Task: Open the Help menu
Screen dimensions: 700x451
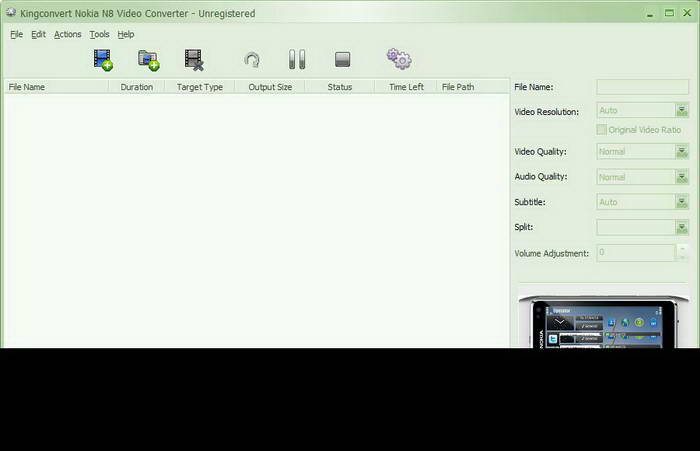Action: tap(126, 34)
